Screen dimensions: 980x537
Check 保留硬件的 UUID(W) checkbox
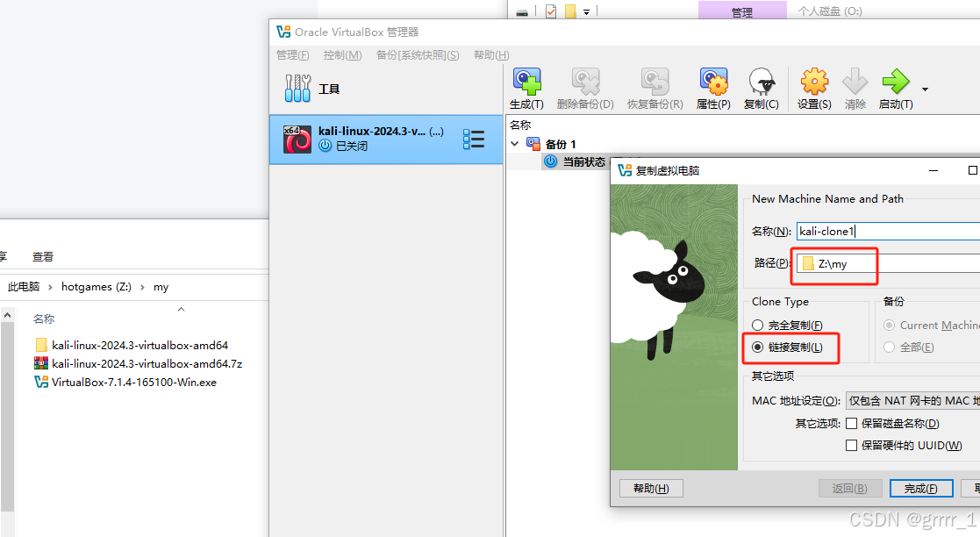(851, 445)
